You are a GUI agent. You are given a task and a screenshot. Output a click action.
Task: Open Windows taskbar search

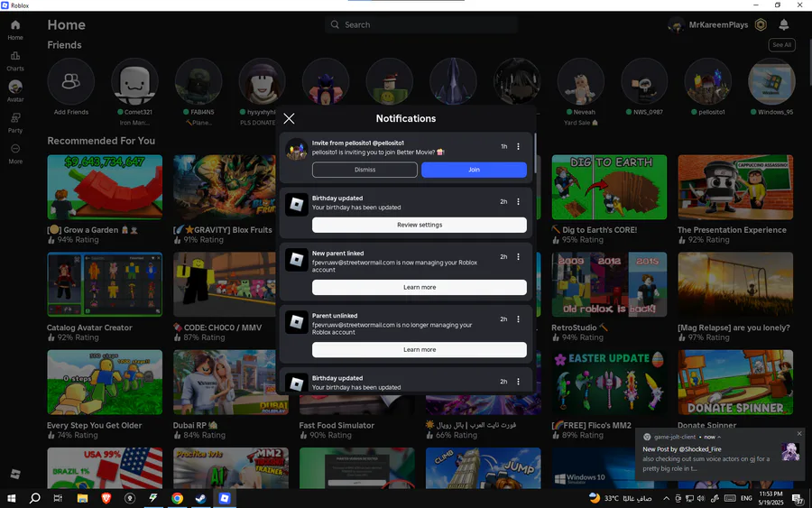34,498
